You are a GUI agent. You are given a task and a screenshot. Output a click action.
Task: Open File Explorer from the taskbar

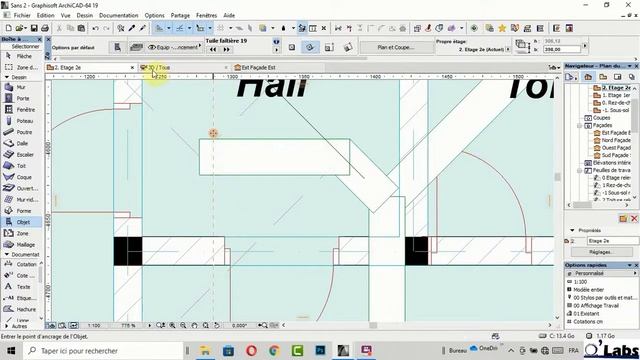pos(205,351)
